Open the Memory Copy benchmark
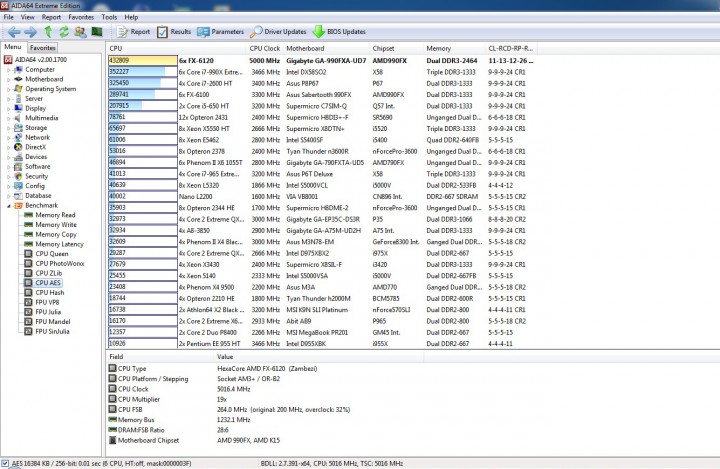720x469 pixels. point(56,234)
